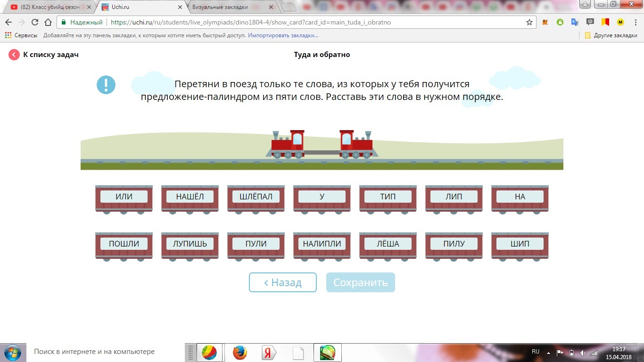Viewport: 644px width, 362px height.
Task: Open Yandex browser from the taskbar
Action: click(269, 352)
